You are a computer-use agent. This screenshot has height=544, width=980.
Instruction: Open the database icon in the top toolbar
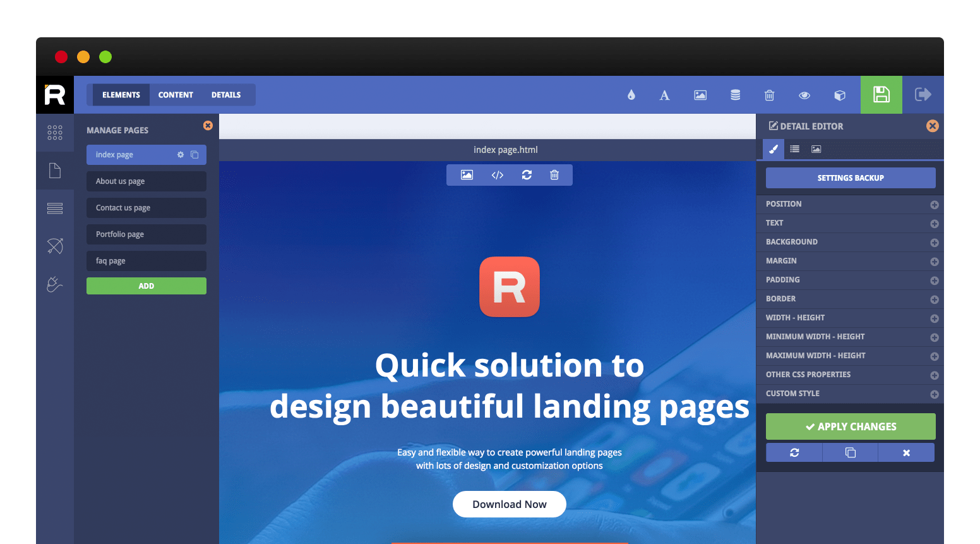click(735, 95)
